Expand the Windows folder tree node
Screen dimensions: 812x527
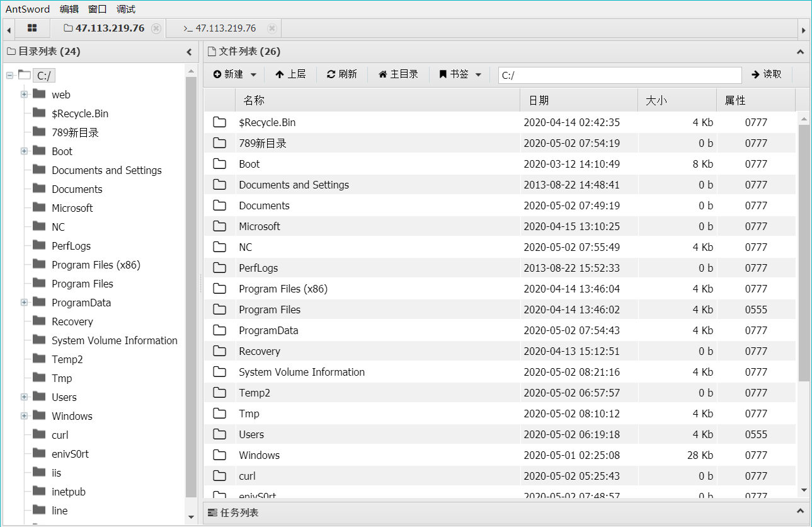[x=24, y=416]
